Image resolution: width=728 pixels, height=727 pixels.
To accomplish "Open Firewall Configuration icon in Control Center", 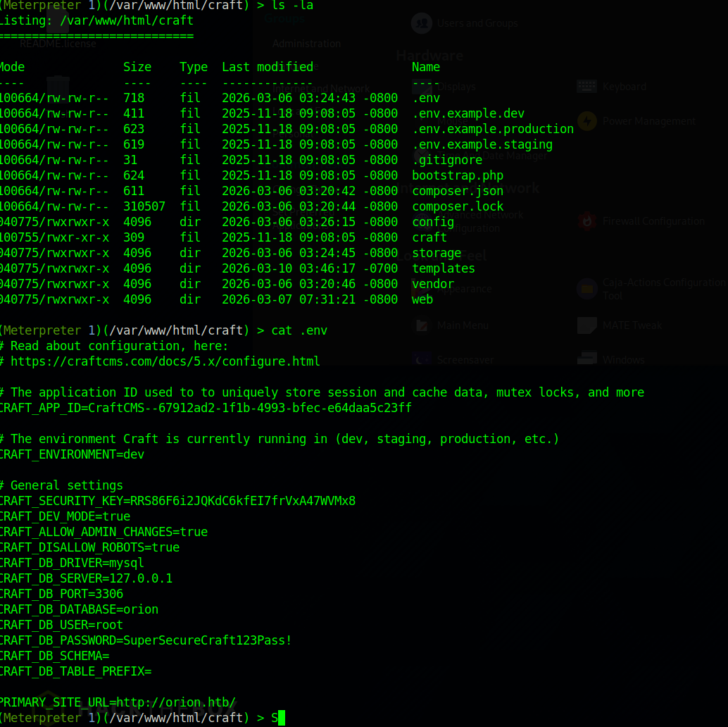I will [x=587, y=221].
